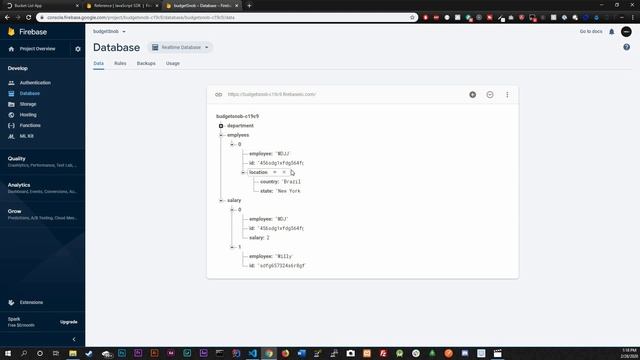Click the database URL text
This screenshot has height=360, width=640.
[272, 94]
